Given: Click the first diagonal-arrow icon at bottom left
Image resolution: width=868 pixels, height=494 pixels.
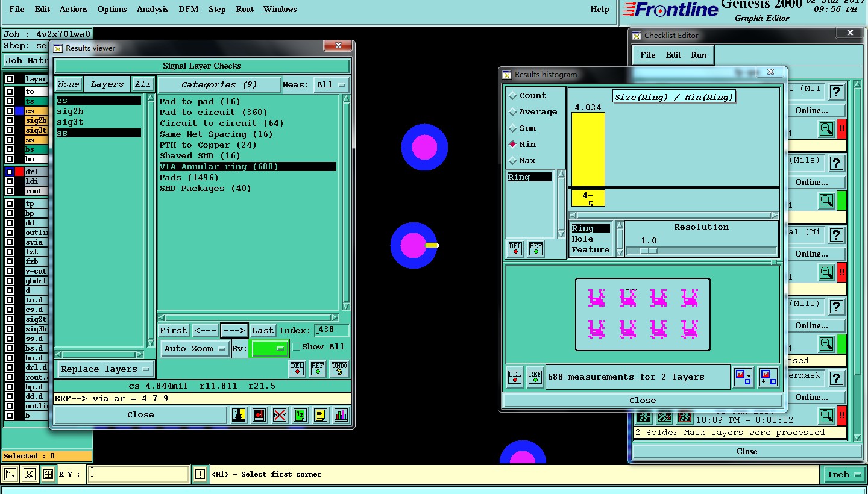Looking at the screenshot, I should [x=10, y=475].
